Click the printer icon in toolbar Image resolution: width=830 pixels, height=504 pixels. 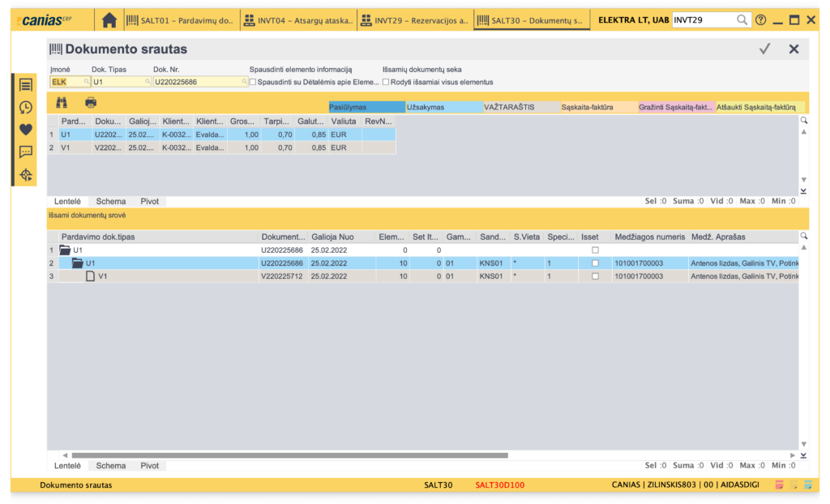(91, 102)
